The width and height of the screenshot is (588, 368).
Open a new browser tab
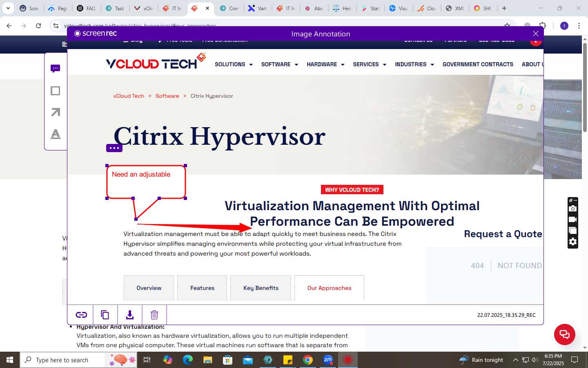coord(504,8)
